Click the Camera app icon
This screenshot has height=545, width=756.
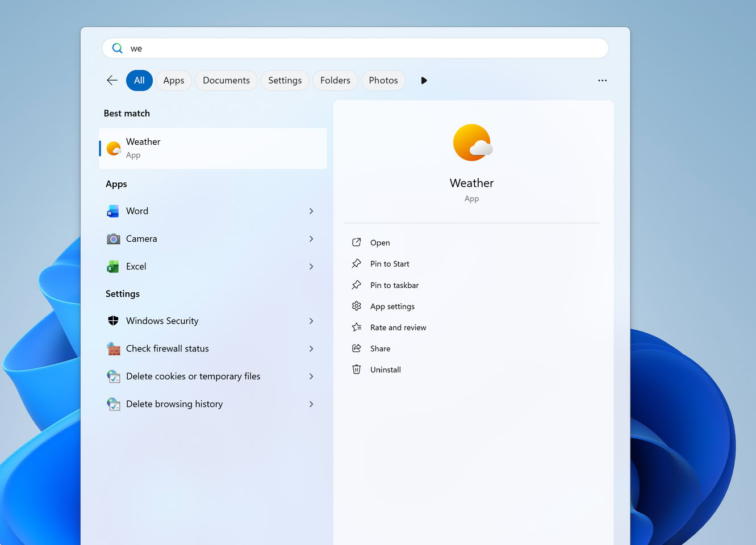point(113,239)
